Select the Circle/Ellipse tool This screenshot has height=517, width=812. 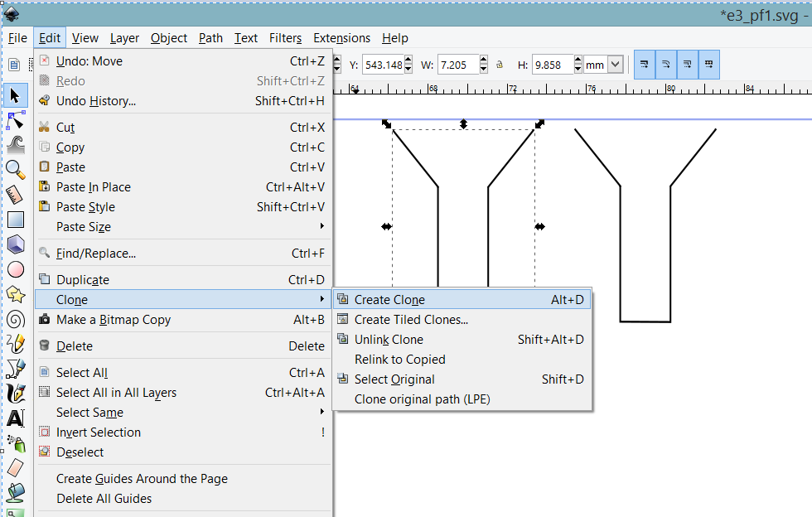click(16, 269)
